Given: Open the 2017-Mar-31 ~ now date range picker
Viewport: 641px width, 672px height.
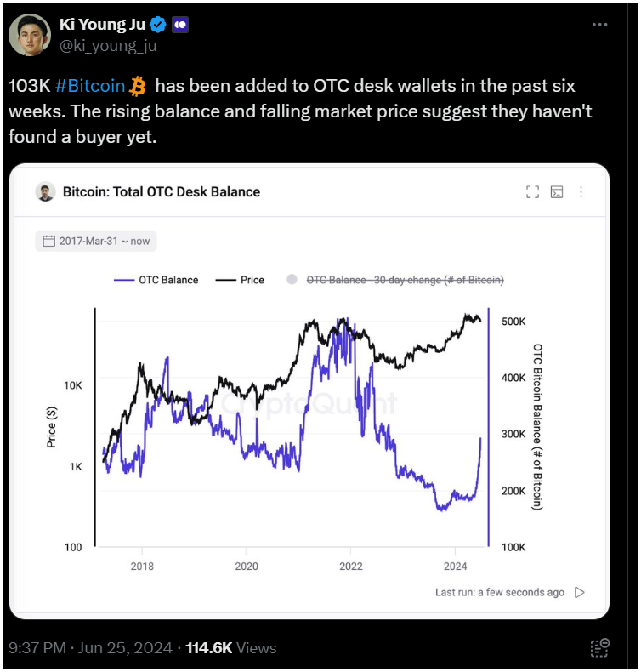Looking at the screenshot, I should tap(96, 242).
